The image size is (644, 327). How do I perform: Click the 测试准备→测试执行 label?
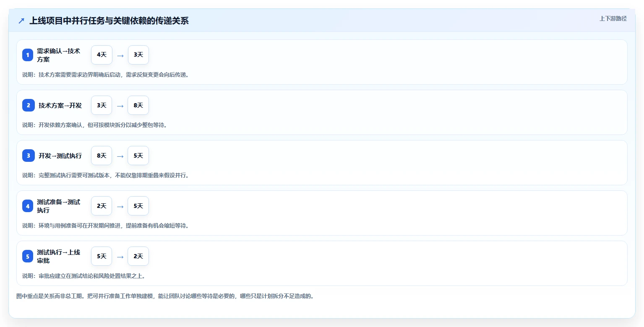click(x=58, y=206)
